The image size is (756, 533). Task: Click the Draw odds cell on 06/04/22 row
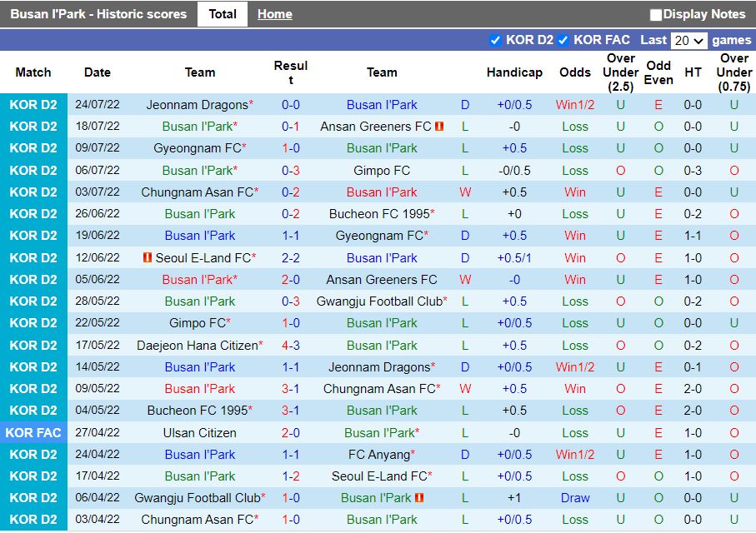click(x=575, y=498)
